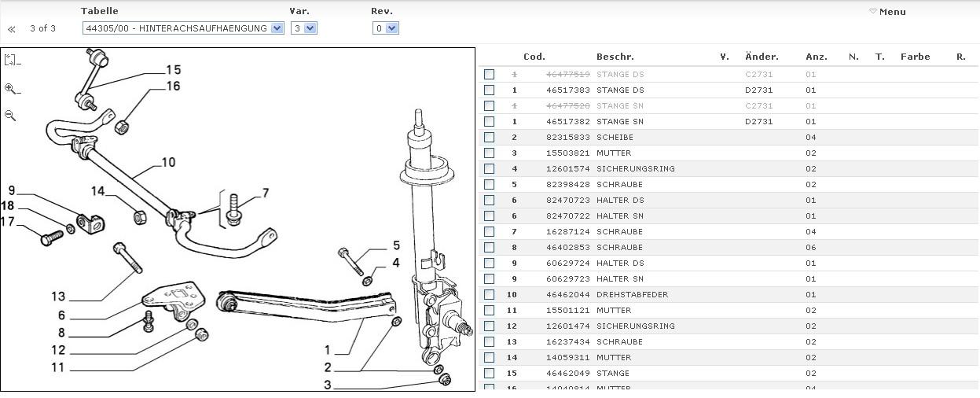Click the Beschr. column header

(615, 57)
